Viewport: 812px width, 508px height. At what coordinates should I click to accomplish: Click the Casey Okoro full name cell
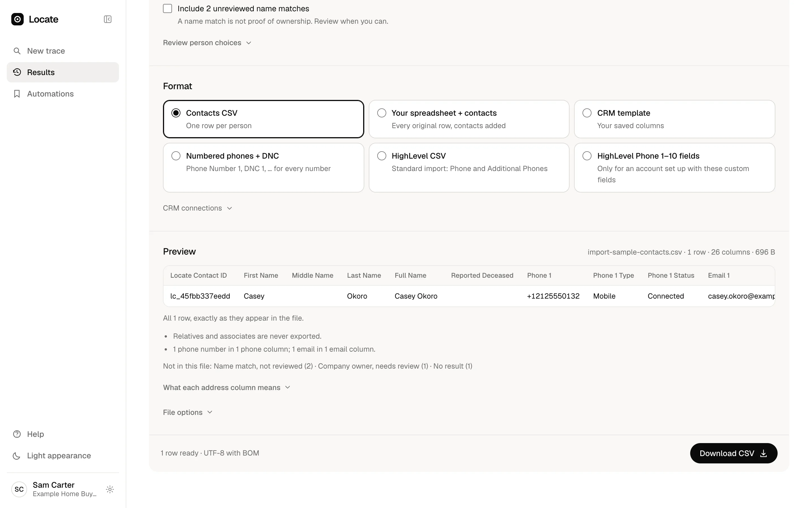tap(416, 296)
